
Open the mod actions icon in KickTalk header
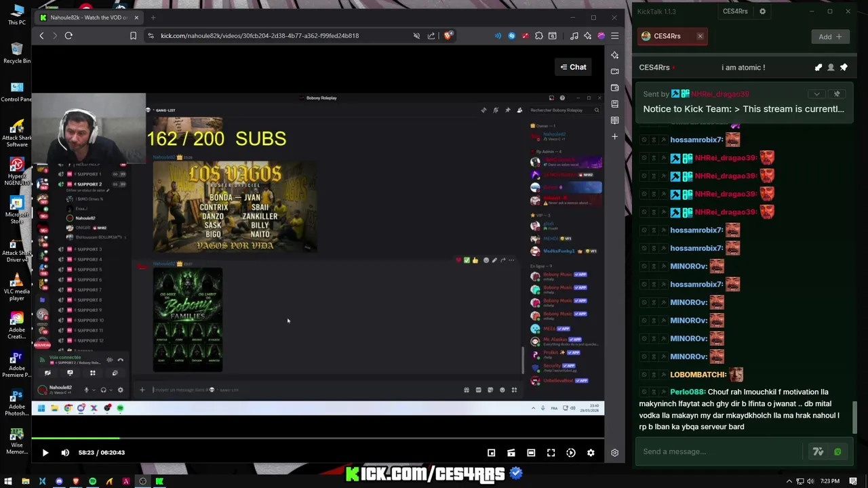click(x=818, y=68)
